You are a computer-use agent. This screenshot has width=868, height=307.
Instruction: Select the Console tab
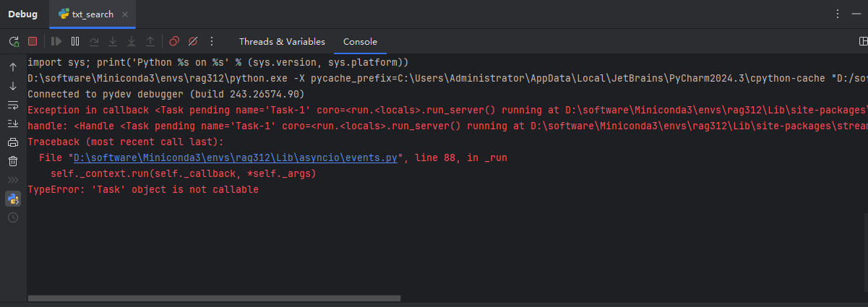coord(360,41)
